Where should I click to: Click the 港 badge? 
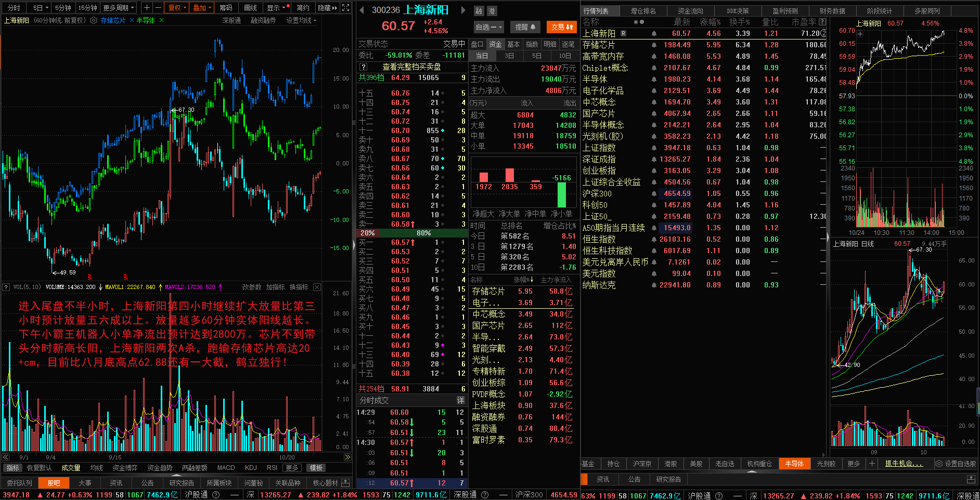click(492, 11)
